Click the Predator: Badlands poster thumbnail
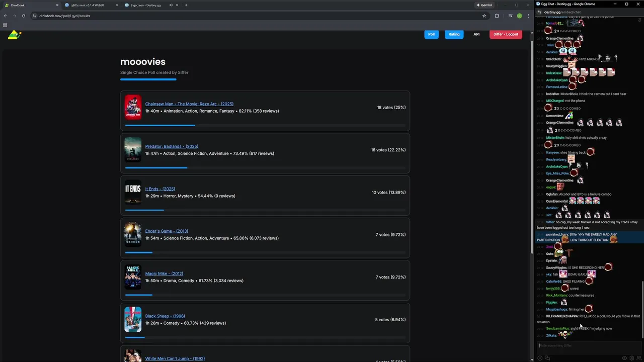This screenshot has height=362, width=644. (133, 150)
